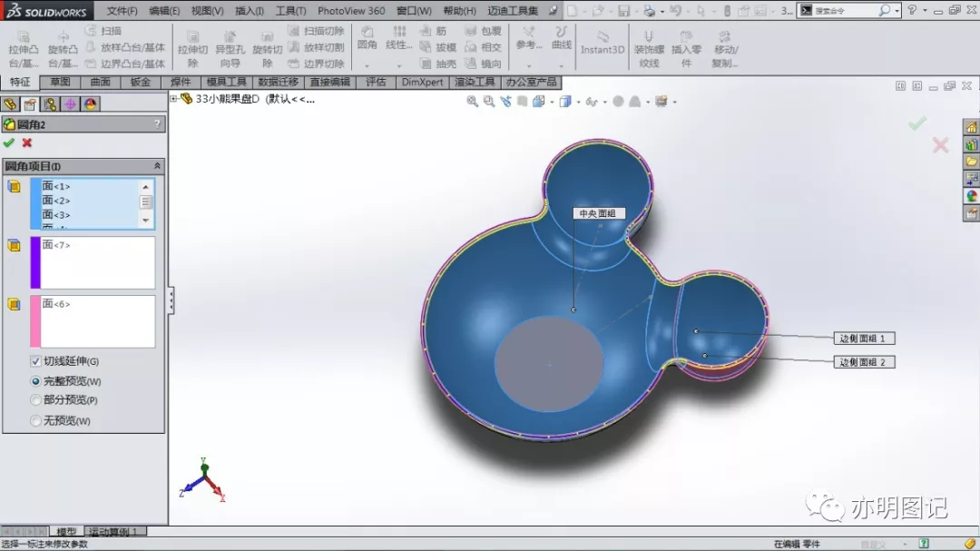Open the 线性 pattern dropdown arrow

click(398, 65)
